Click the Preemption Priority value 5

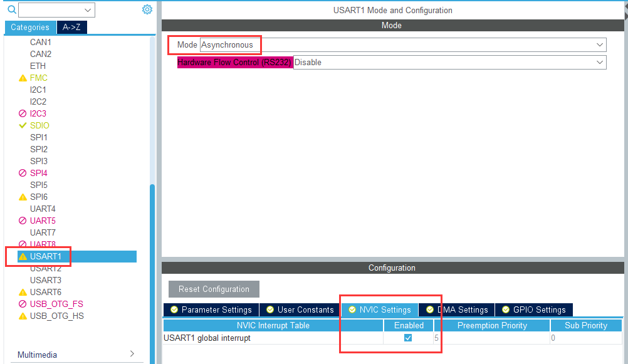436,338
